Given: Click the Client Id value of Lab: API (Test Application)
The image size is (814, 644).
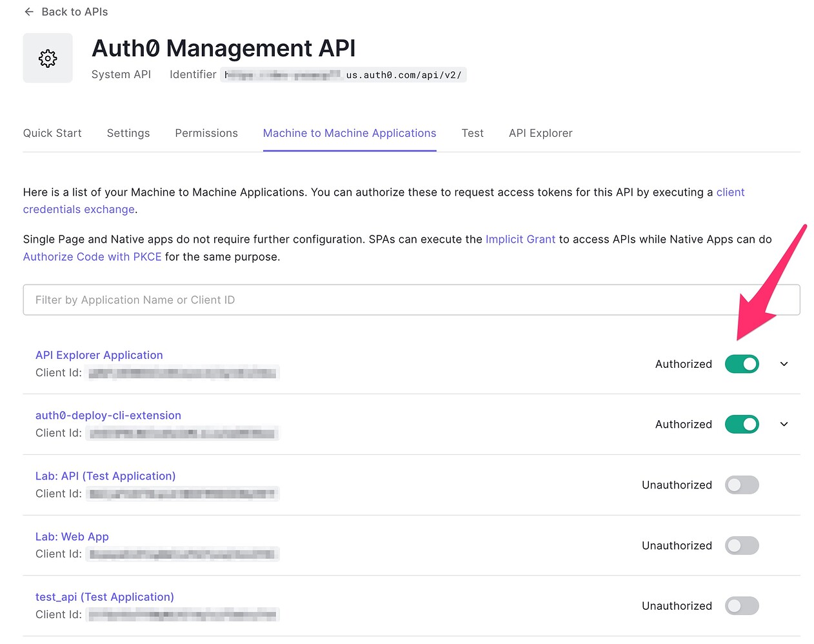Looking at the screenshot, I should 183,494.
